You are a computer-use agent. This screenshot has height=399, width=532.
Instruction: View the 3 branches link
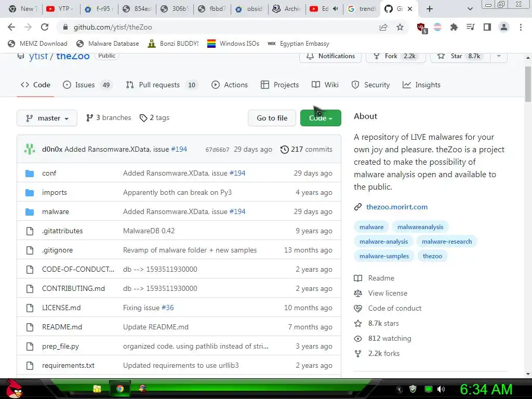click(x=109, y=118)
